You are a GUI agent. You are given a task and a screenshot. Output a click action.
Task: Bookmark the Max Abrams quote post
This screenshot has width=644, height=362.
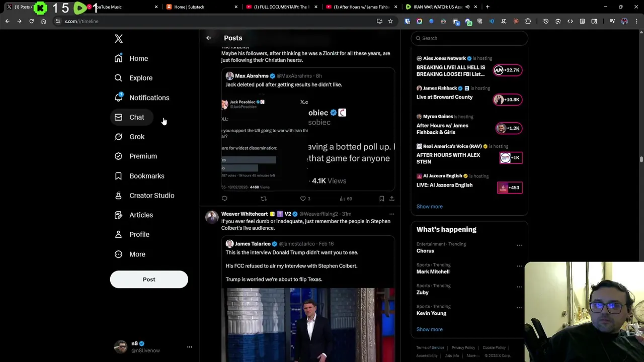coord(381,199)
